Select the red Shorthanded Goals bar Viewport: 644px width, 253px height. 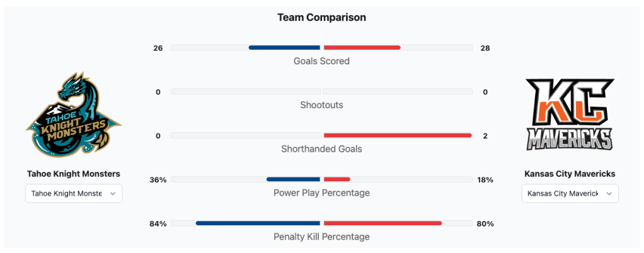point(397,135)
